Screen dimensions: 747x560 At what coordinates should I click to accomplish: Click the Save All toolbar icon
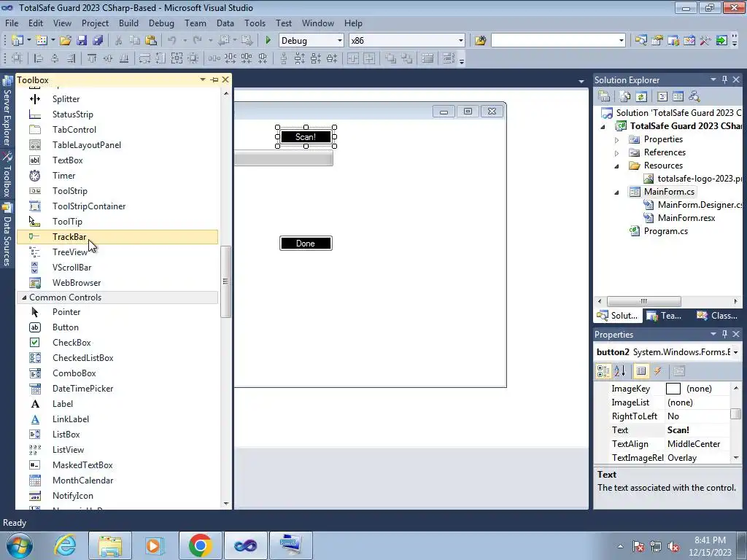(x=98, y=41)
